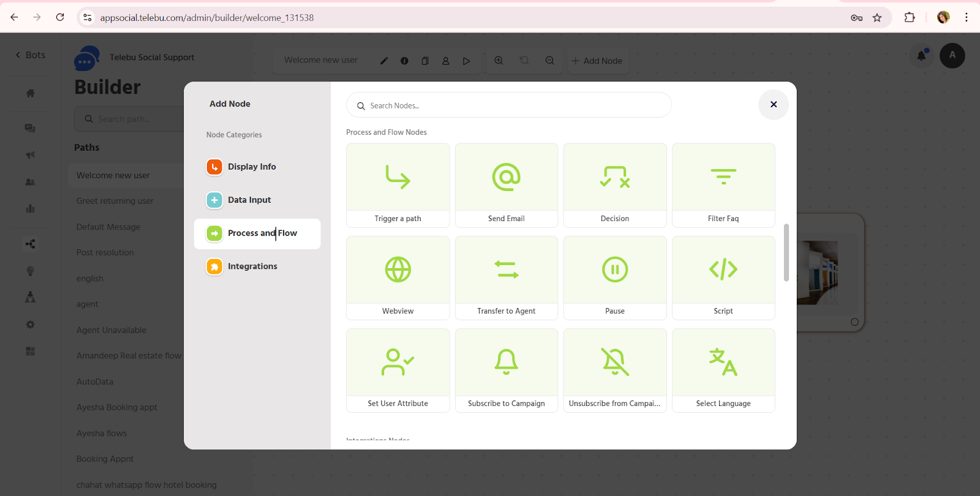Screen dimensions: 980x496
Task: Choose Set User Attribute node
Action: 398,370
